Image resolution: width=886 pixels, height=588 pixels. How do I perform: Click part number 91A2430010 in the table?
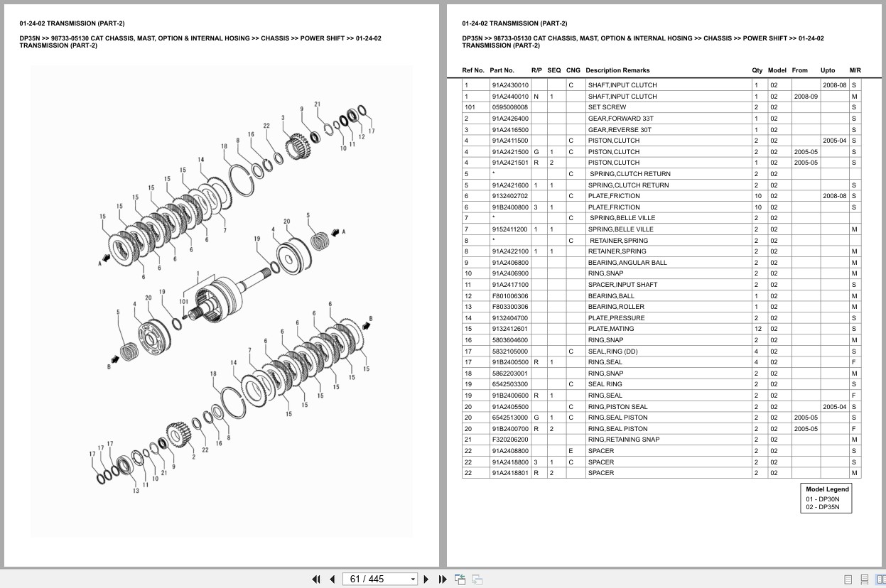[506, 85]
